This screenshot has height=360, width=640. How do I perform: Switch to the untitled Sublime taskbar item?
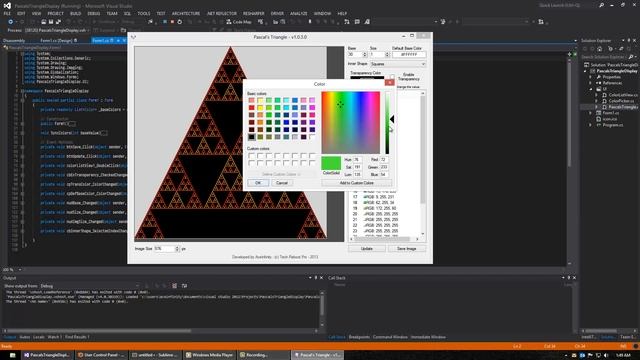[155, 355]
